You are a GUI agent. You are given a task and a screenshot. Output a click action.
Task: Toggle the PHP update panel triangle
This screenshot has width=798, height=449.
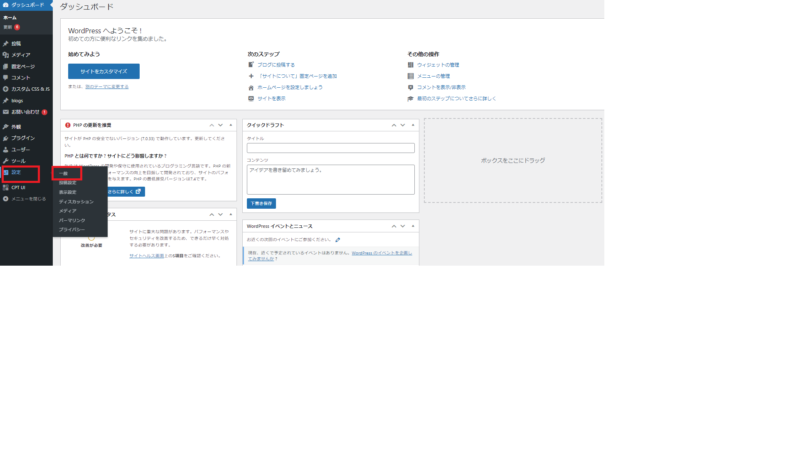pyautogui.click(x=229, y=125)
